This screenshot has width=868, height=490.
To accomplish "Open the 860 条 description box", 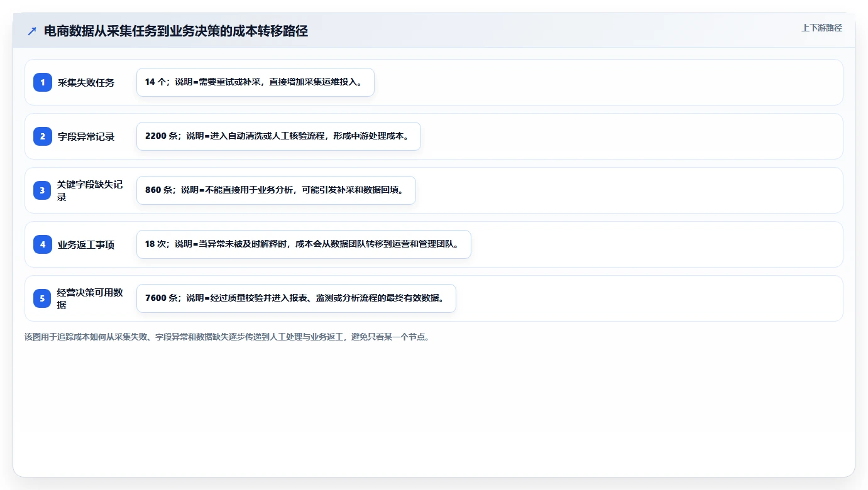I will point(276,190).
